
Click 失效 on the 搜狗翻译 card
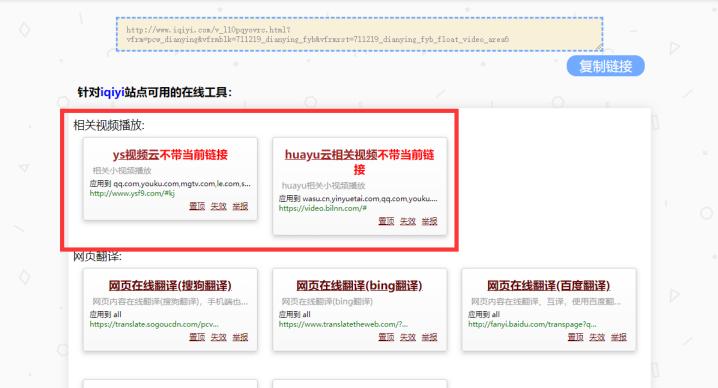[218, 337]
